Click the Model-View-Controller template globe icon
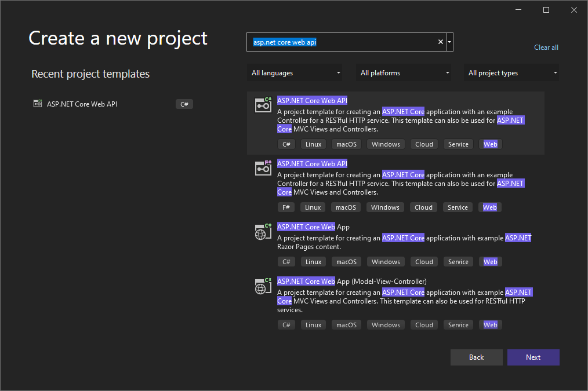588x391 pixels. point(263,286)
